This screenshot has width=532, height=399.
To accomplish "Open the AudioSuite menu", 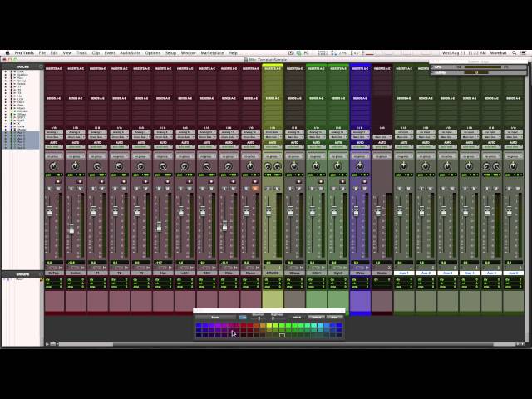I will coord(130,53).
